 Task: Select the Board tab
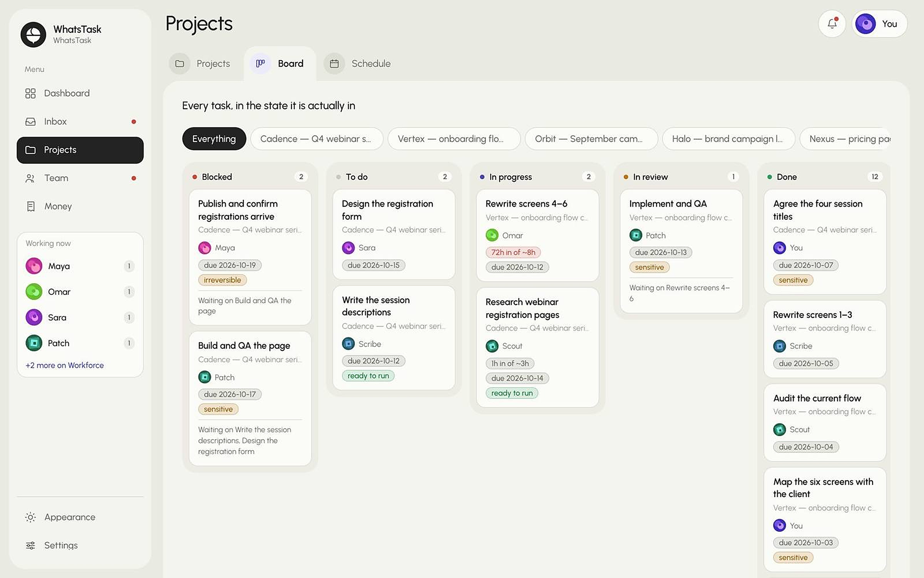[280, 64]
